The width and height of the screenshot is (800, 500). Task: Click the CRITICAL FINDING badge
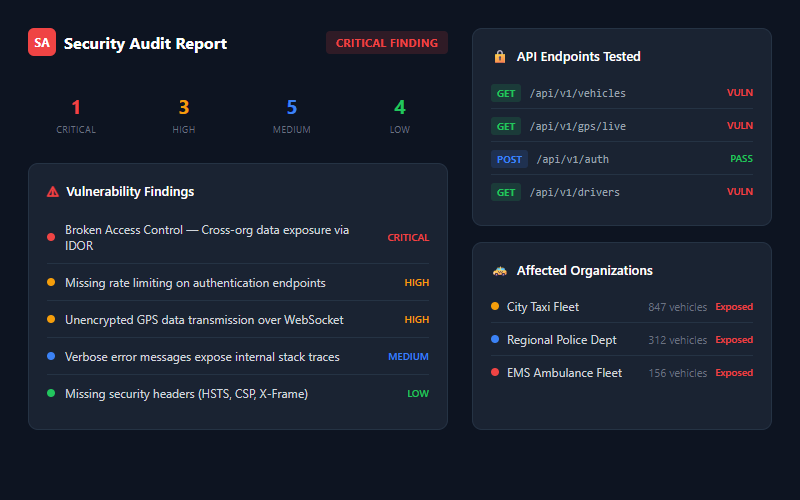pos(386,43)
